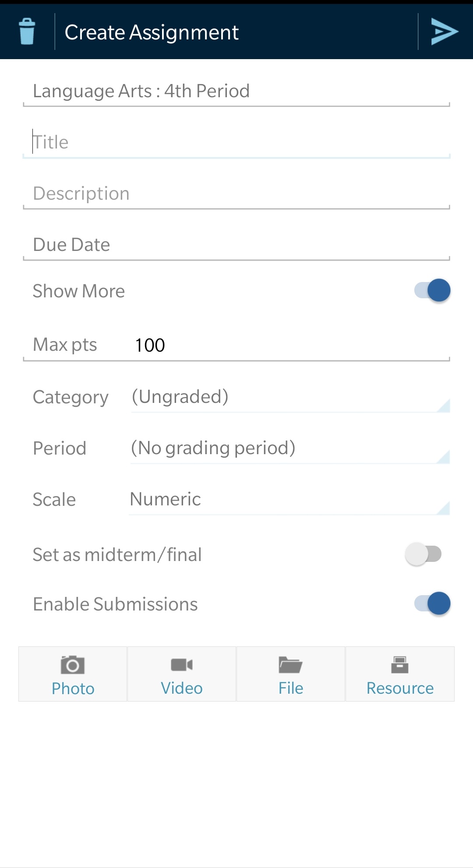Tap the camera icon for Photo
The image size is (473, 868).
[73, 665]
